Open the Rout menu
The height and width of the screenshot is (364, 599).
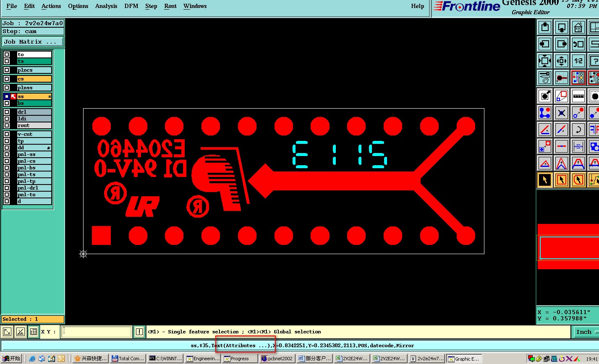pos(170,6)
